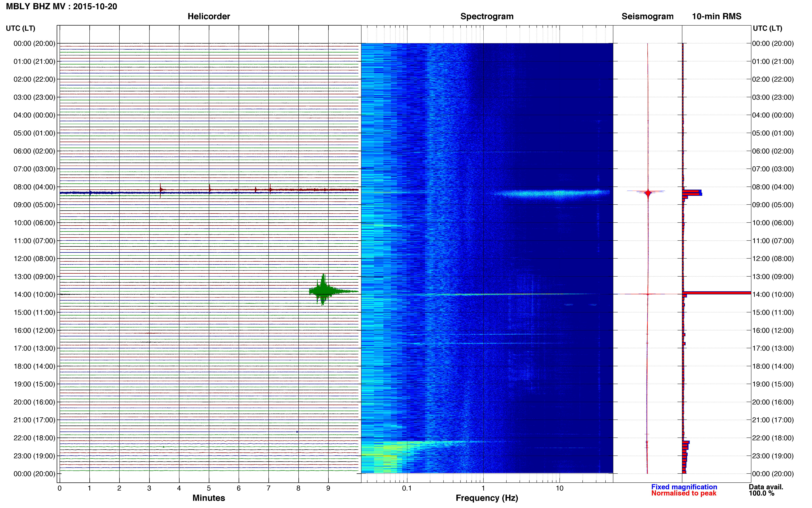Click the '100.0 %' data availability value

[x=762, y=493]
